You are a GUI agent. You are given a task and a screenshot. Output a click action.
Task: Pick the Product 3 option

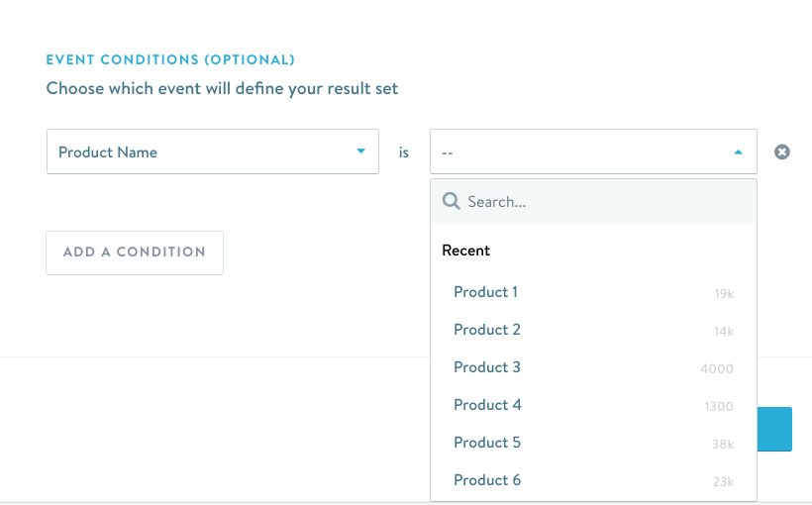[487, 367]
